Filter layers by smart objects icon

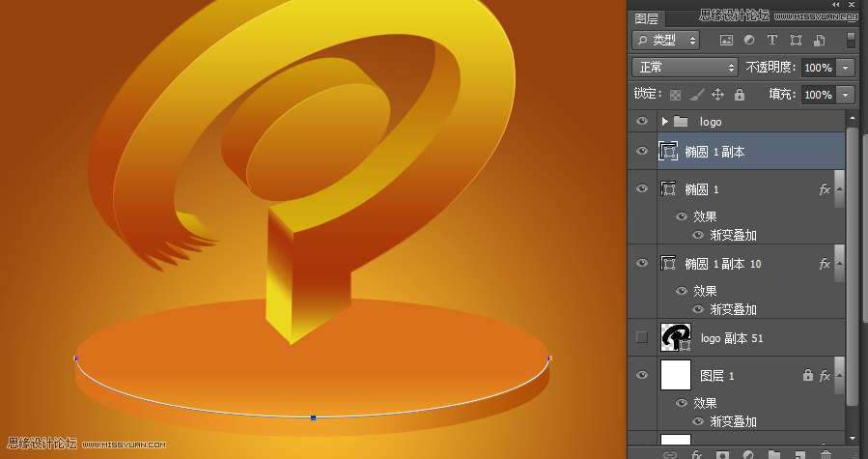pyautogui.click(x=820, y=40)
